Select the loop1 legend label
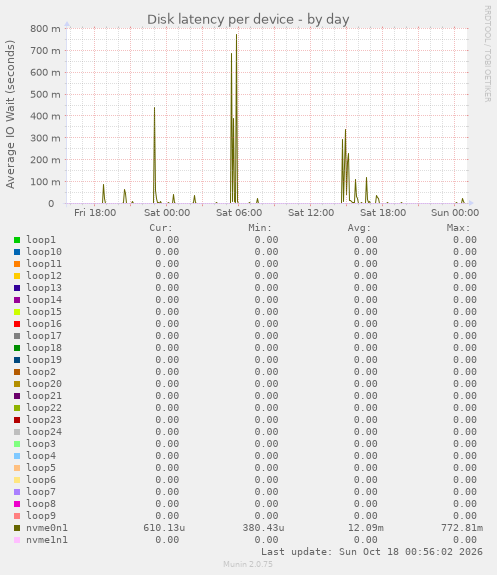The width and height of the screenshot is (497, 575). click(41, 240)
